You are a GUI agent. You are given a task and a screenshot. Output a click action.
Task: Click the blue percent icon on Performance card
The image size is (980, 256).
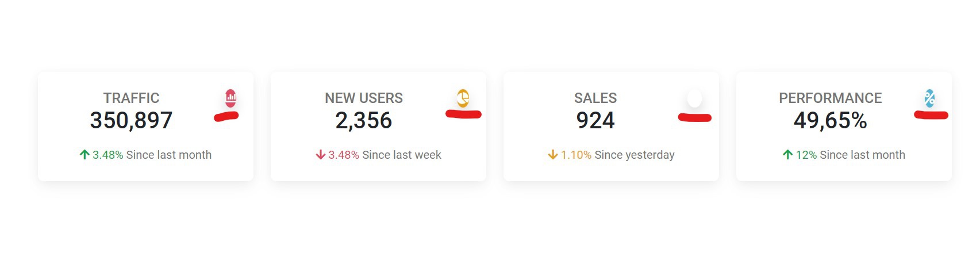click(x=929, y=98)
